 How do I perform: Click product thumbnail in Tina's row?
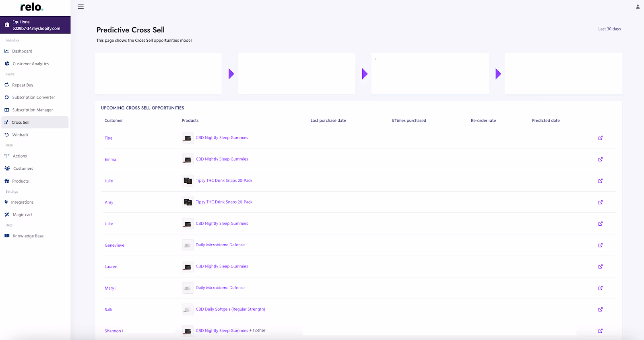[x=188, y=138]
